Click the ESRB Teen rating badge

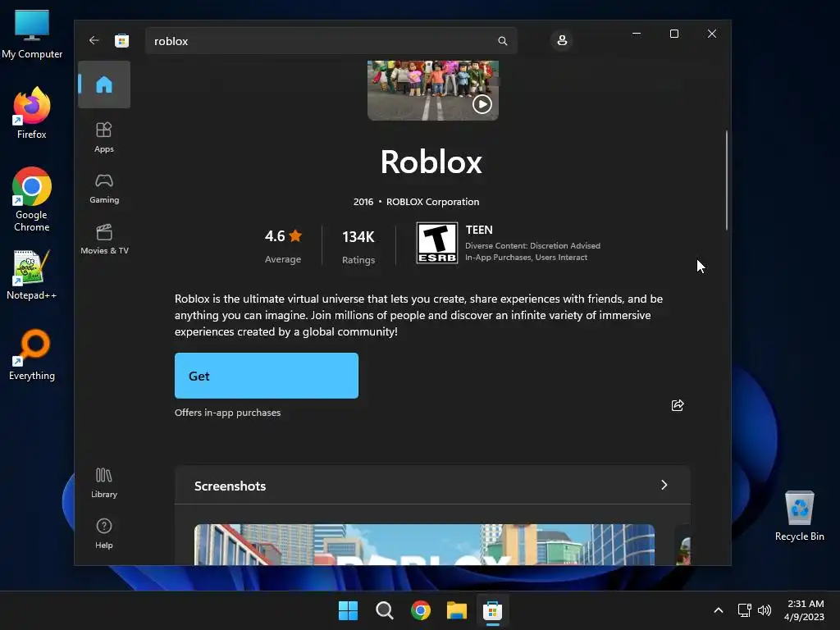click(x=437, y=243)
